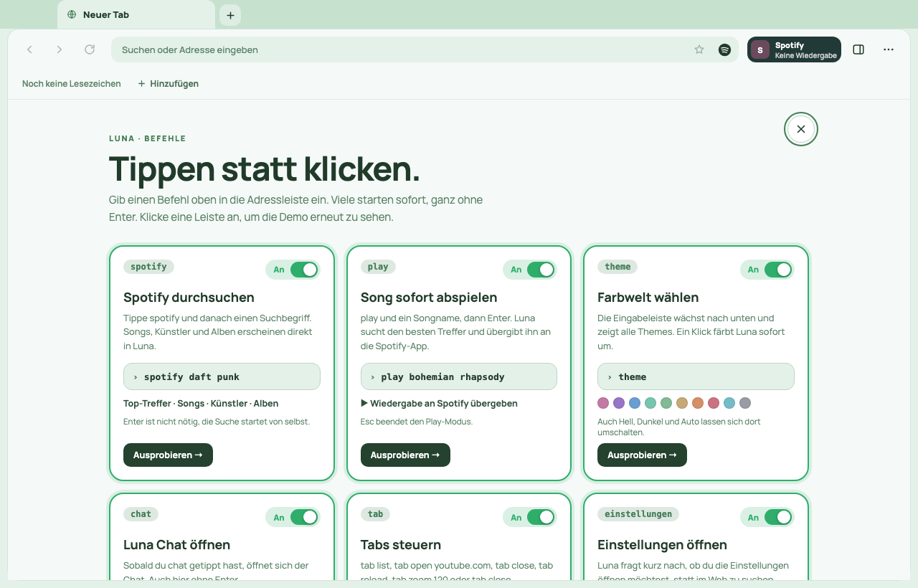
Task: Click the 'Tabs steuern' heading
Action: pos(401,545)
